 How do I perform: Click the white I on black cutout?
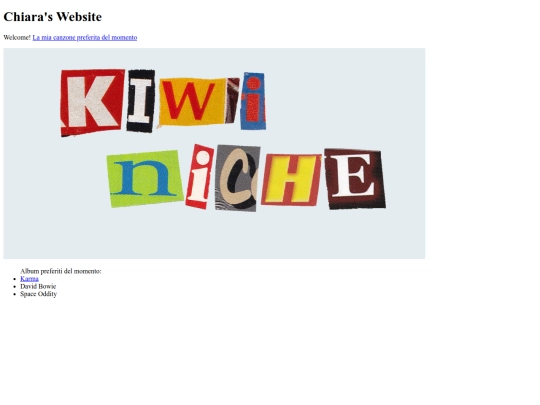141,101
